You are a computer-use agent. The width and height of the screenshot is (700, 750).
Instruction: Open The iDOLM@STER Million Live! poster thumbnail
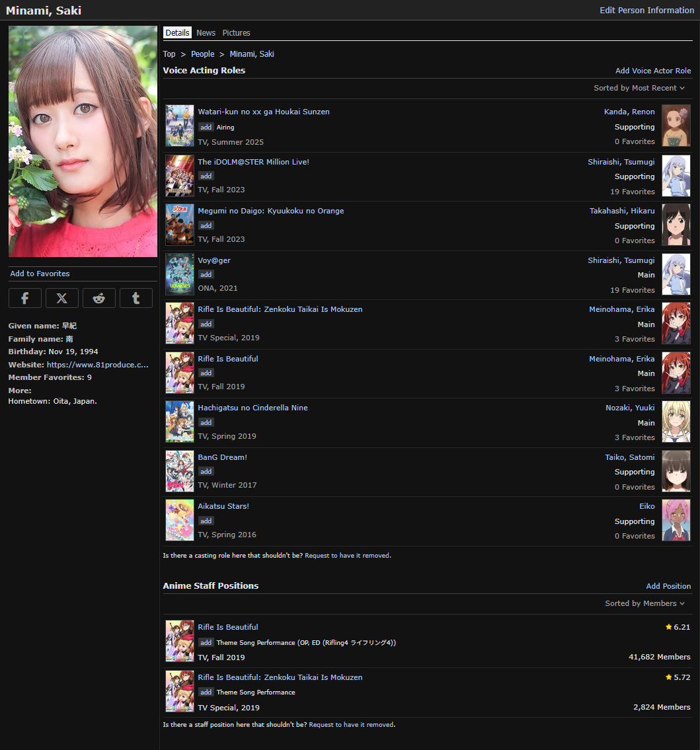tap(179, 176)
